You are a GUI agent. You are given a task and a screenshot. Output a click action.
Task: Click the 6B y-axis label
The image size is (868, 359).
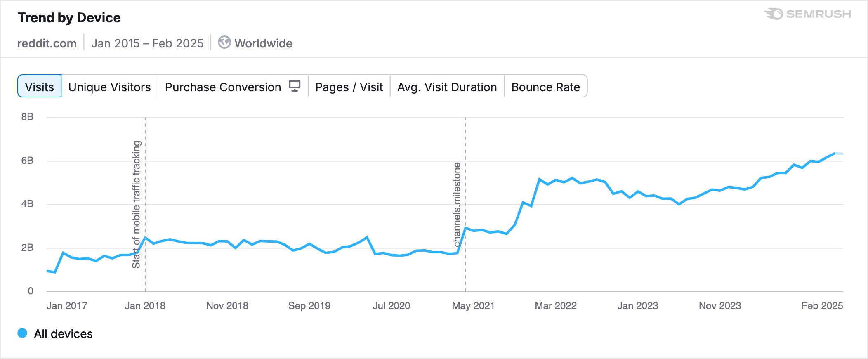(x=27, y=161)
